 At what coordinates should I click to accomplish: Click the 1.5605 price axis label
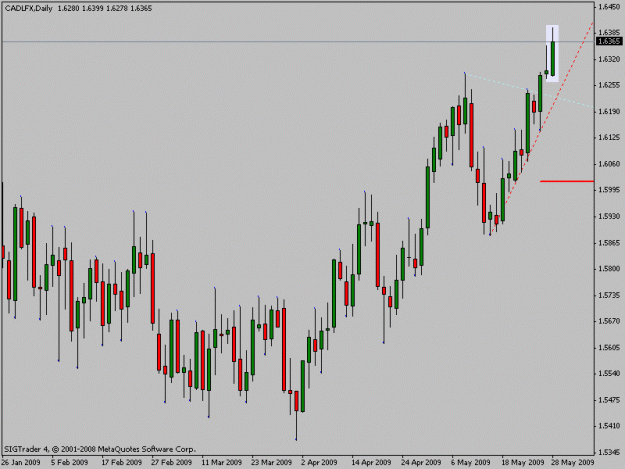click(609, 347)
